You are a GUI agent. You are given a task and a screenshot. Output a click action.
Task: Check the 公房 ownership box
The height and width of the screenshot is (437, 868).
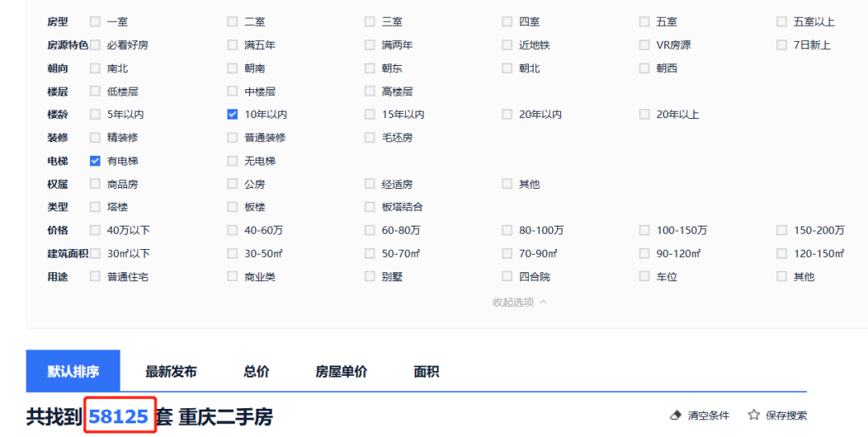coord(232,184)
